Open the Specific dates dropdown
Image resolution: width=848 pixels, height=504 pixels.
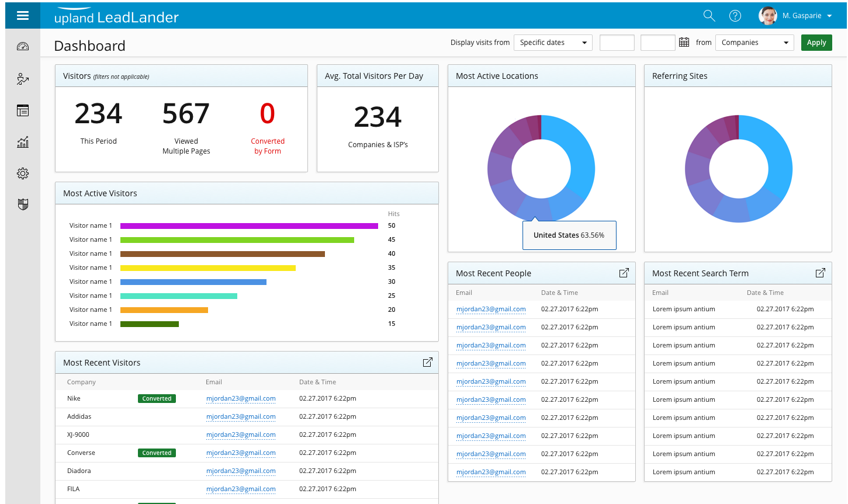(553, 43)
